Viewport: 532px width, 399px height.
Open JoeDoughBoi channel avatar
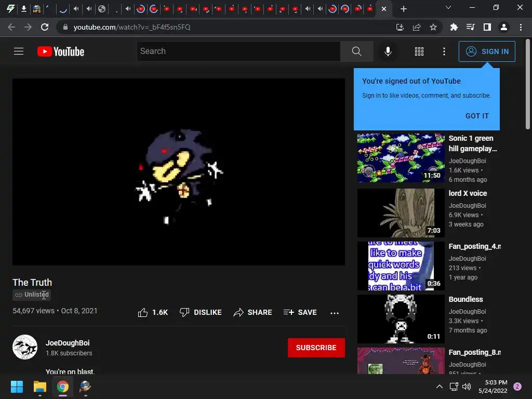point(25,347)
